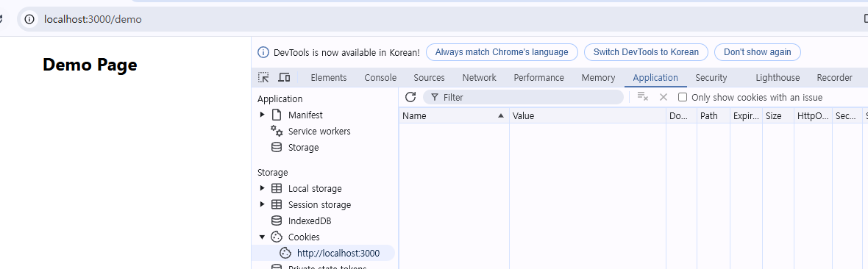The image size is (868, 269).
Task: Sort cookies by Name column arrow
Action: 501,115
